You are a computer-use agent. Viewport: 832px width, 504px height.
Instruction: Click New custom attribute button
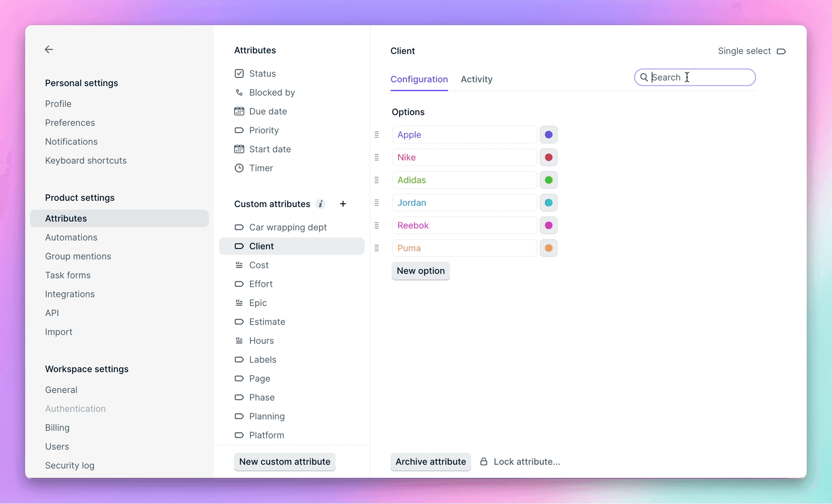pyautogui.click(x=285, y=462)
